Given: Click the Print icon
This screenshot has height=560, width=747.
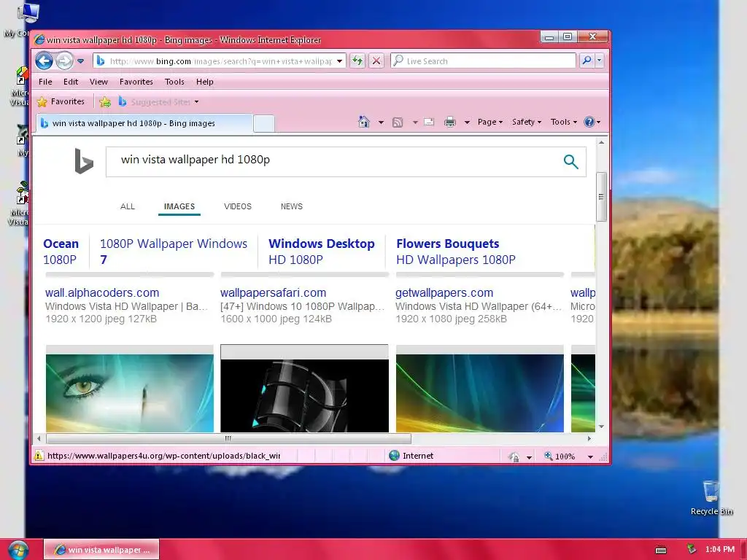Looking at the screenshot, I should pyautogui.click(x=450, y=122).
